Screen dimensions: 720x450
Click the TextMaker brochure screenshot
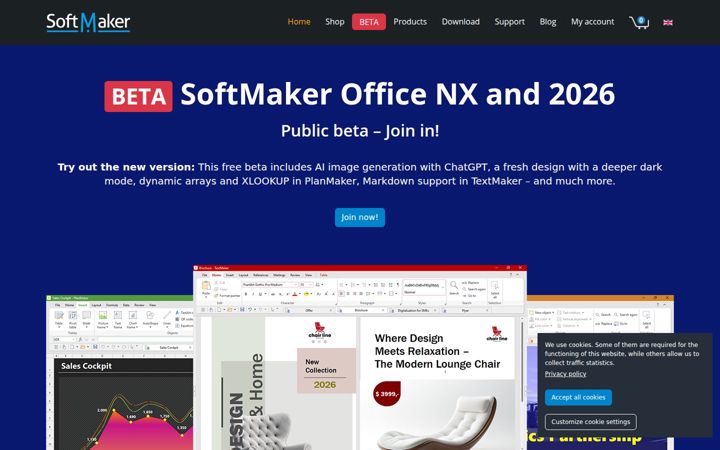point(360,357)
